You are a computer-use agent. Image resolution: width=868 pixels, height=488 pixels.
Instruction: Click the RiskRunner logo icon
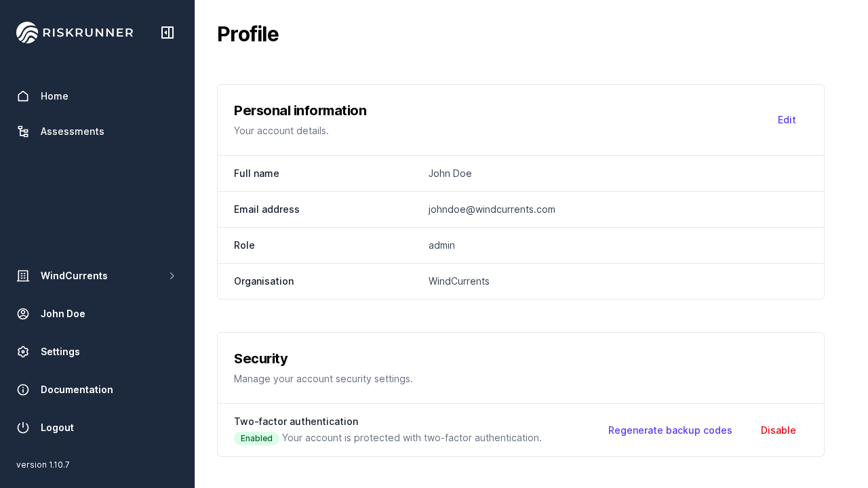point(27,33)
